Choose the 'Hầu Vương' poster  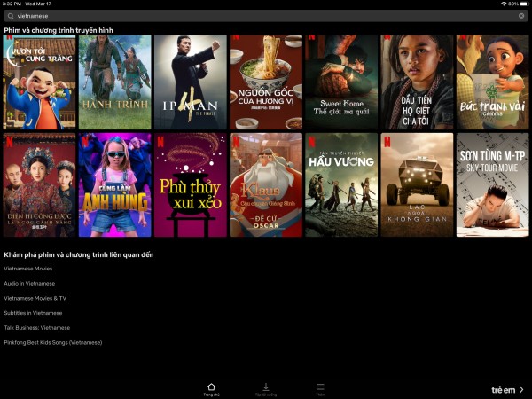tap(341, 185)
